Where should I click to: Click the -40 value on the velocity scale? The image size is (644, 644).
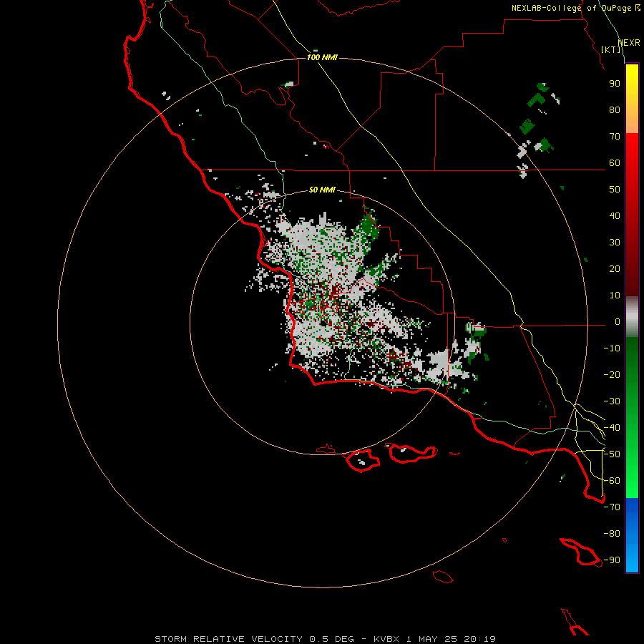point(612,428)
